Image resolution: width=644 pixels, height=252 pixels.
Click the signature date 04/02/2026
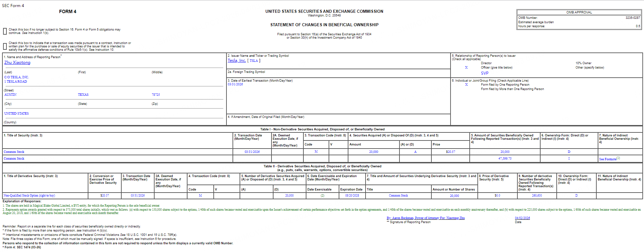click(x=522, y=218)
